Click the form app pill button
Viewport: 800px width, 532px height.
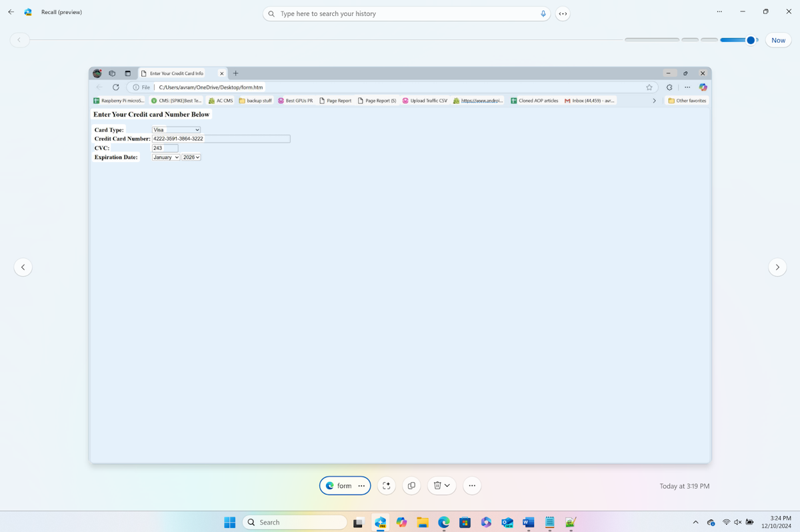[x=345, y=486]
